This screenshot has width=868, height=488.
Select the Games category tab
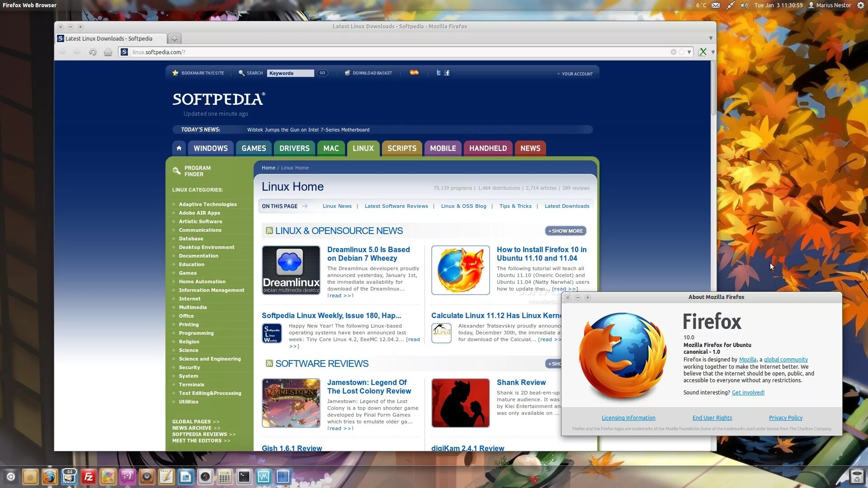click(x=254, y=148)
